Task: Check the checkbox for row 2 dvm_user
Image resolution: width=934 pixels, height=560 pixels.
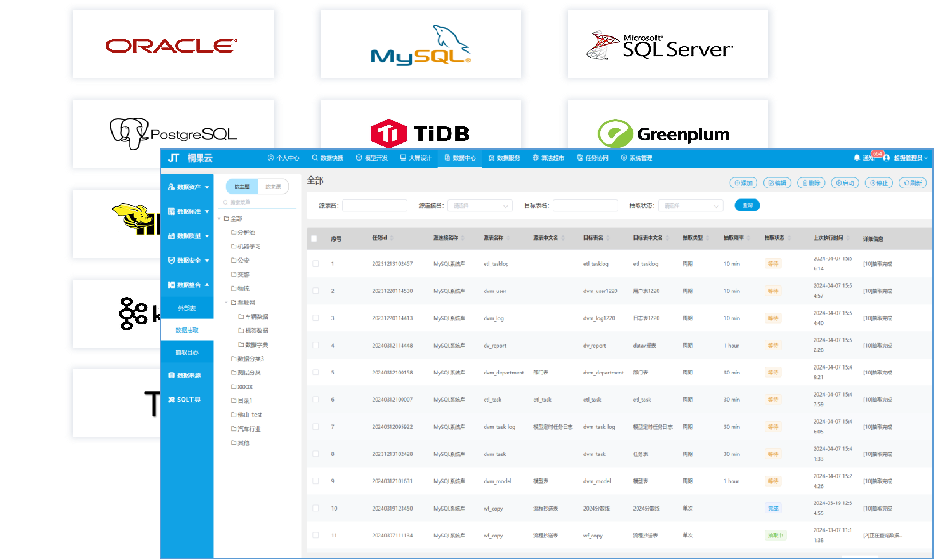Action: [x=316, y=291]
